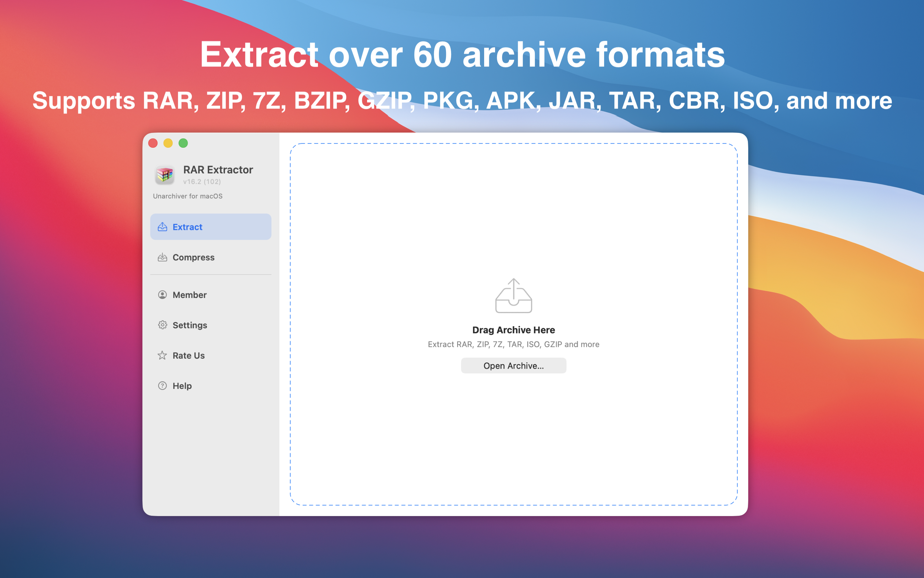Click the Settings gear icon
Image resolution: width=924 pixels, height=578 pixels.
162,325
